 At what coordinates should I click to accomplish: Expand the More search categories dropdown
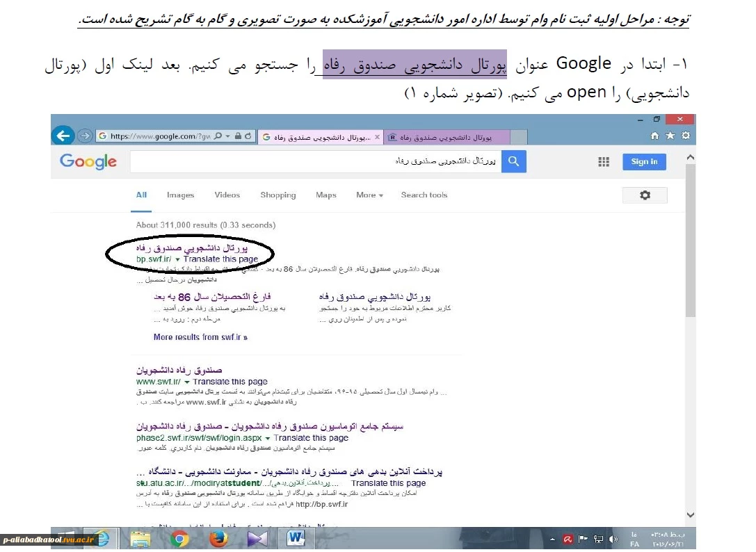[x=370, y=195]
